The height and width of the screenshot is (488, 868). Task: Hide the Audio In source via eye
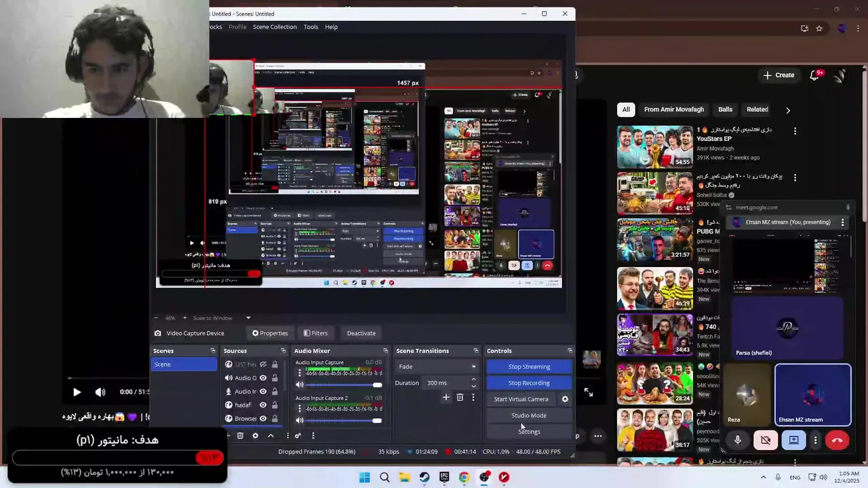click(263, 392)
